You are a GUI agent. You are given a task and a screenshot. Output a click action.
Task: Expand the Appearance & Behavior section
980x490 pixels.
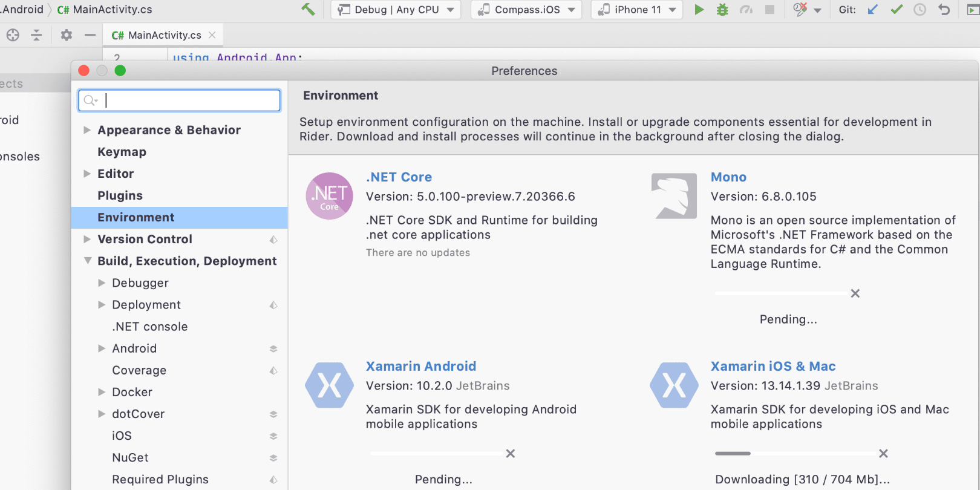(x=87, y=130)
